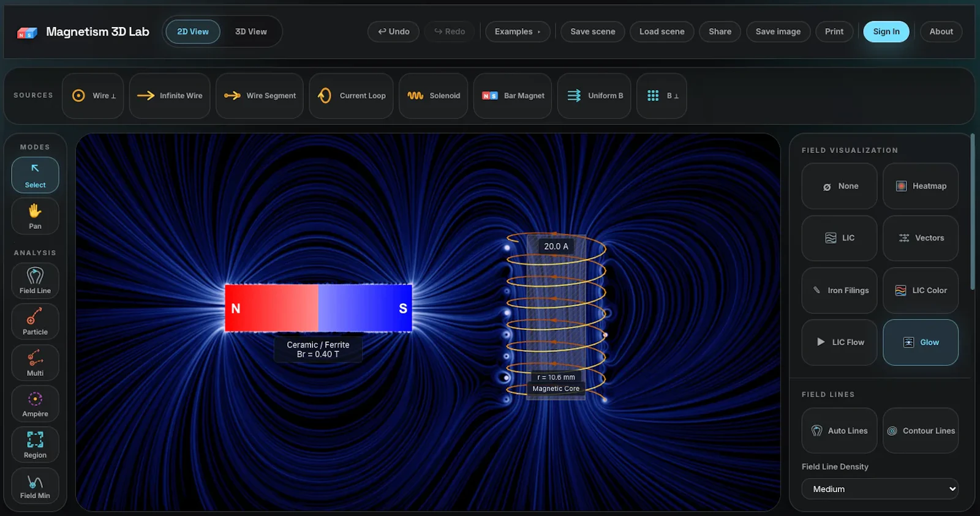Add a Current Loop source
This screenshot has height=516, width=980.
click(x=351, y=95)
